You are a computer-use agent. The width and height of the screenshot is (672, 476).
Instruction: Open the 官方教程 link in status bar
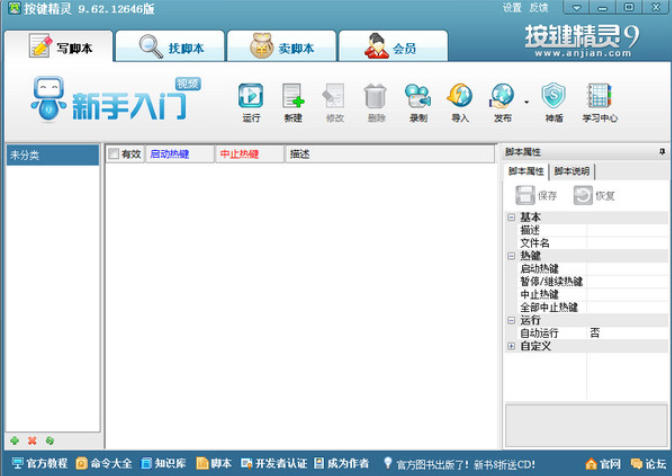[x=39, y=463]
